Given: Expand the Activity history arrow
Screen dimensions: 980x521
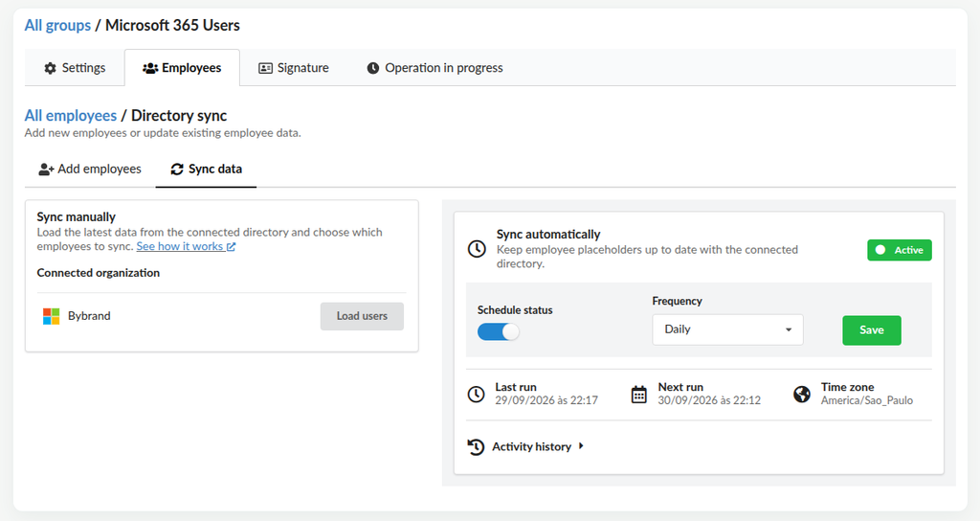Looking at the screenshot, I should [581, 446].
